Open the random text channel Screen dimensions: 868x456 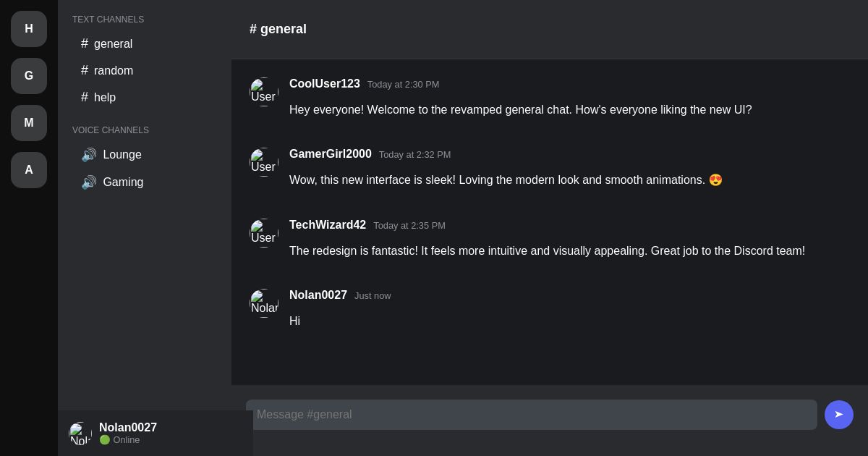click(x=114, y=70)
